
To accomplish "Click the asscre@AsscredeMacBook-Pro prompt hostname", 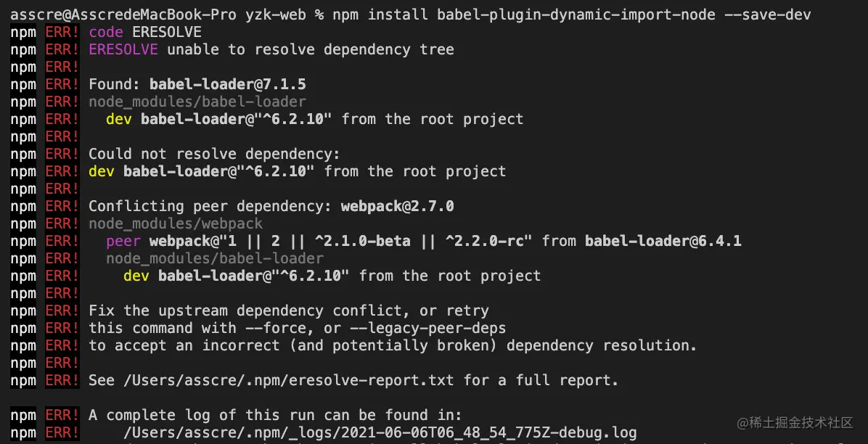I will click(123, 15).
